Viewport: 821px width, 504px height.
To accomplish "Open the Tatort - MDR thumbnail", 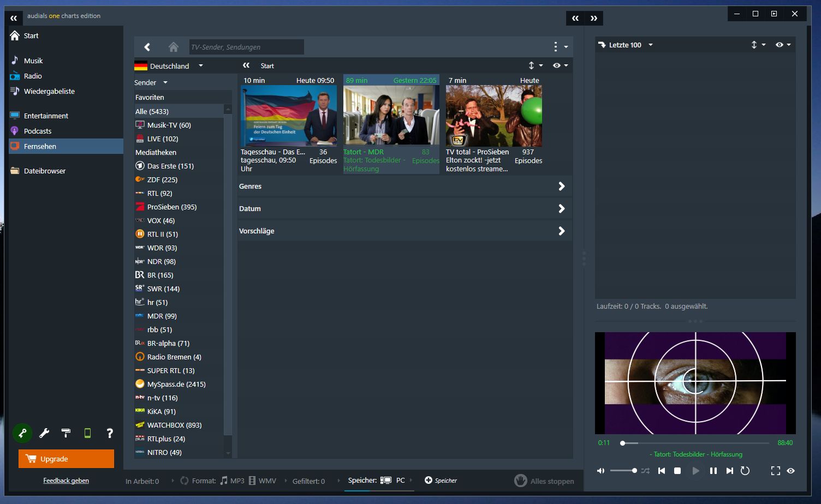I will [391, 116].
